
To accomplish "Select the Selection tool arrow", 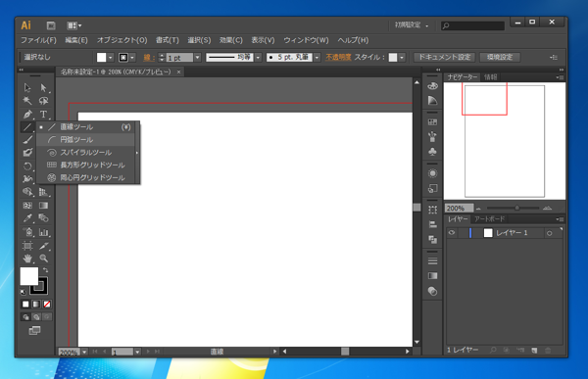I will [x=27, y=88].
